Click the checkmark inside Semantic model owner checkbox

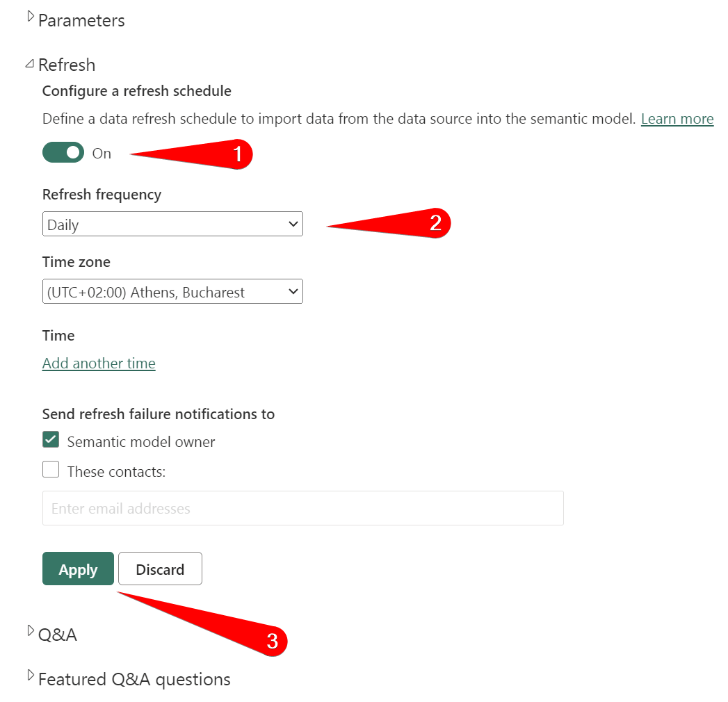(51, 439)
